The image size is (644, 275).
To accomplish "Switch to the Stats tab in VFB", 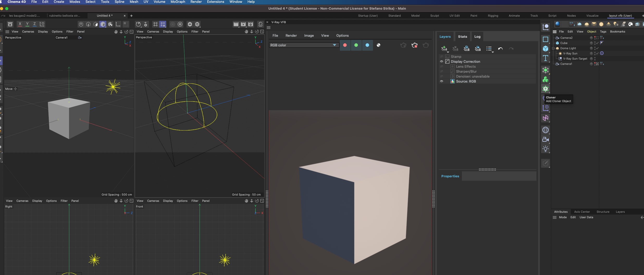I will point(462,37).
